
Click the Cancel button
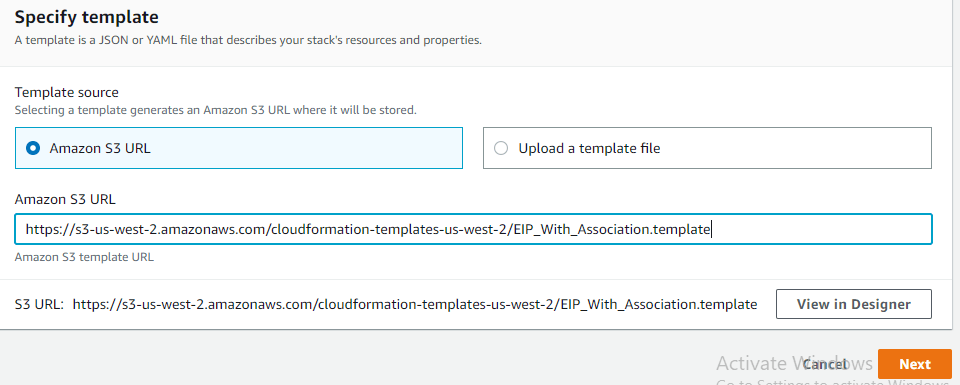pyautogui.click(x=824, y=364)
